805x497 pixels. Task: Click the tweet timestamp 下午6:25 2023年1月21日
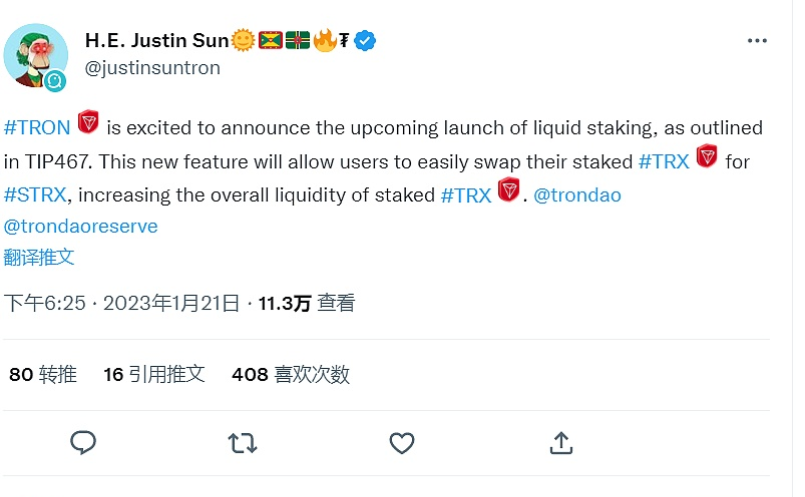(122, 303)
